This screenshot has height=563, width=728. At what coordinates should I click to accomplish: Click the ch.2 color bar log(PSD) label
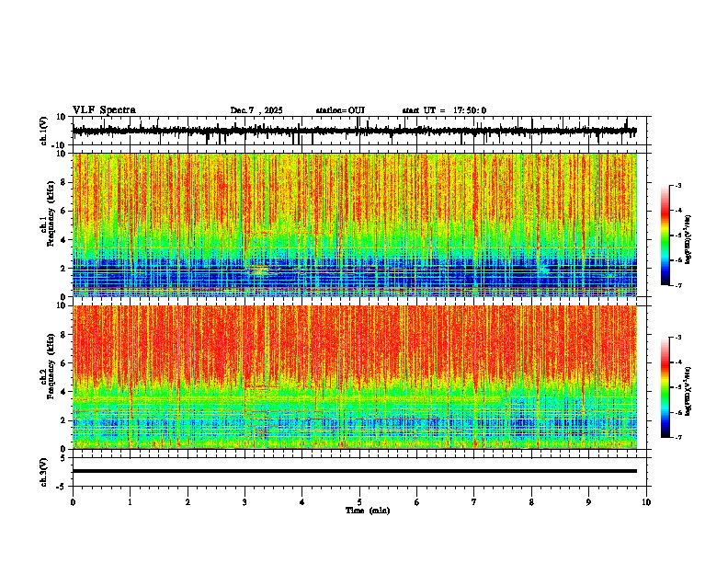[688, 391]
